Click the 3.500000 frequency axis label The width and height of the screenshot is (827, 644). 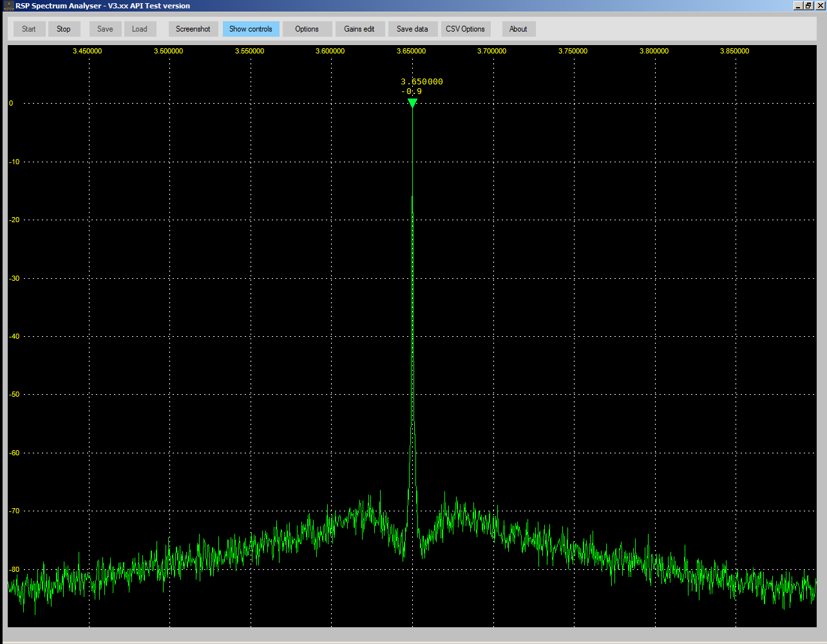(168, 51)
